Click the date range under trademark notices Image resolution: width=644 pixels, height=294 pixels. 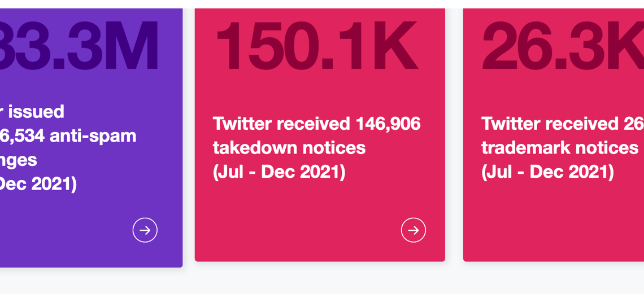pos(547,173)
